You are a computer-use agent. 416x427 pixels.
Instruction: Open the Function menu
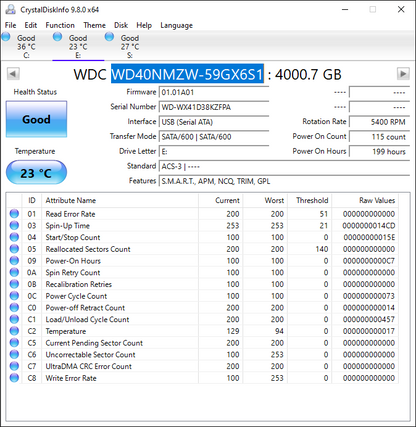[60, 25]
